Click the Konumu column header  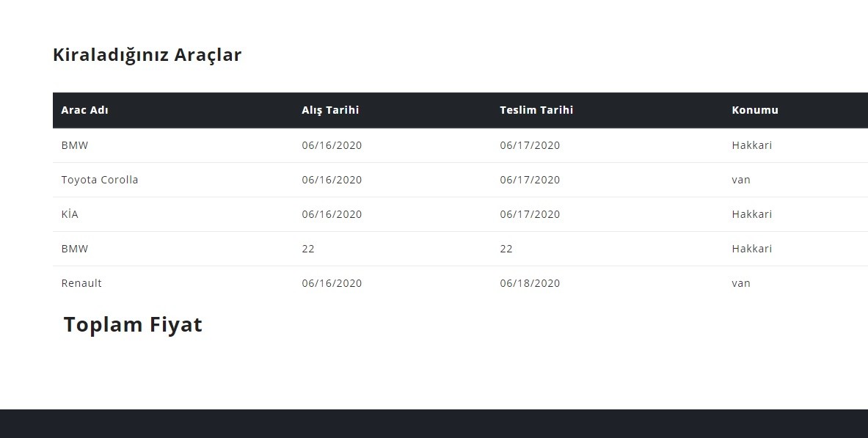click(754, 110)
